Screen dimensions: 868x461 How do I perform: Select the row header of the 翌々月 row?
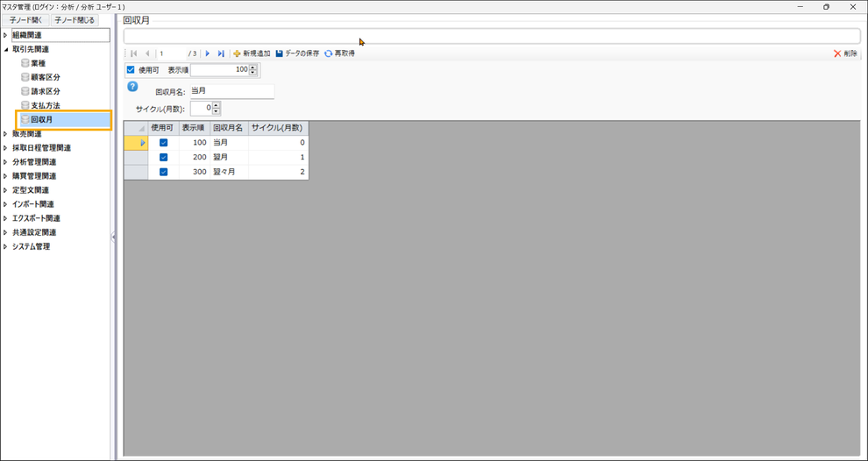pyautogui.click(x=136, y=172)
